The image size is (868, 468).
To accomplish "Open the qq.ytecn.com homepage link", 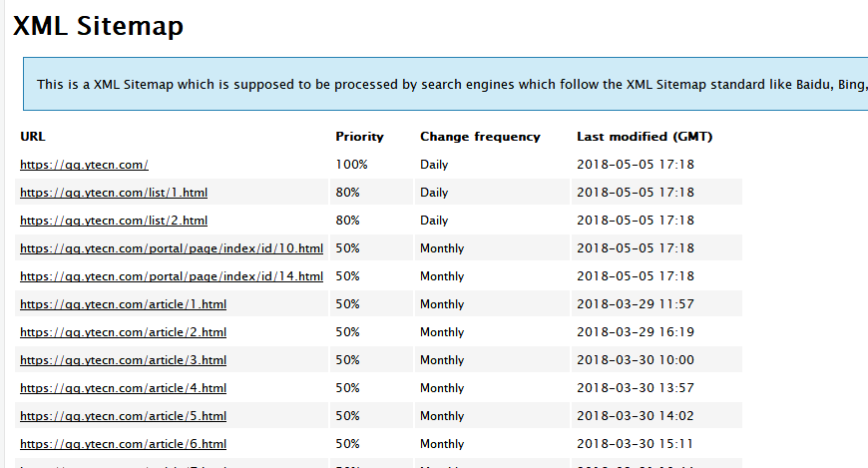I will (x=84, y=165).
